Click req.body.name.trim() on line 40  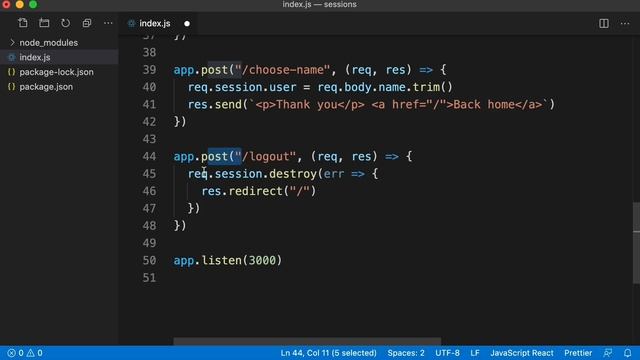pyautogui.click(x=385, y=87)
